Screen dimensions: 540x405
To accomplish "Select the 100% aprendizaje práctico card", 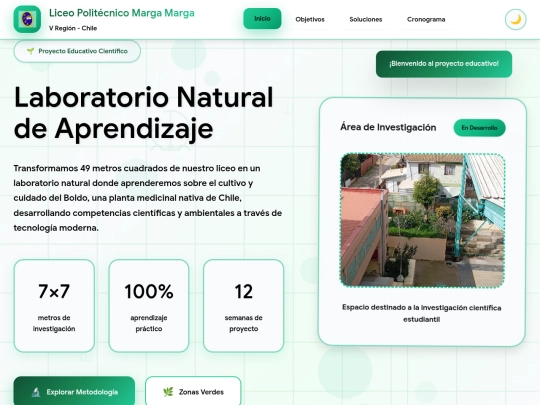I will tap(149, 306).
